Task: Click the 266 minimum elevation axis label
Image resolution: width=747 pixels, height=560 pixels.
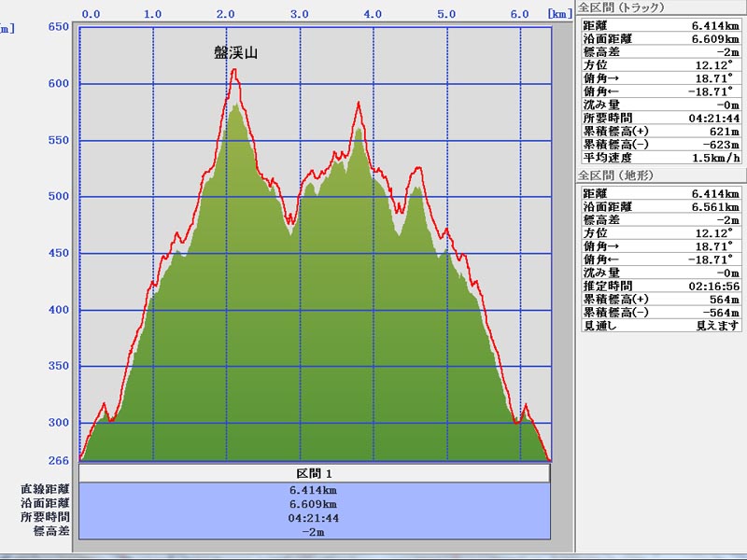Action: point(59,460)
